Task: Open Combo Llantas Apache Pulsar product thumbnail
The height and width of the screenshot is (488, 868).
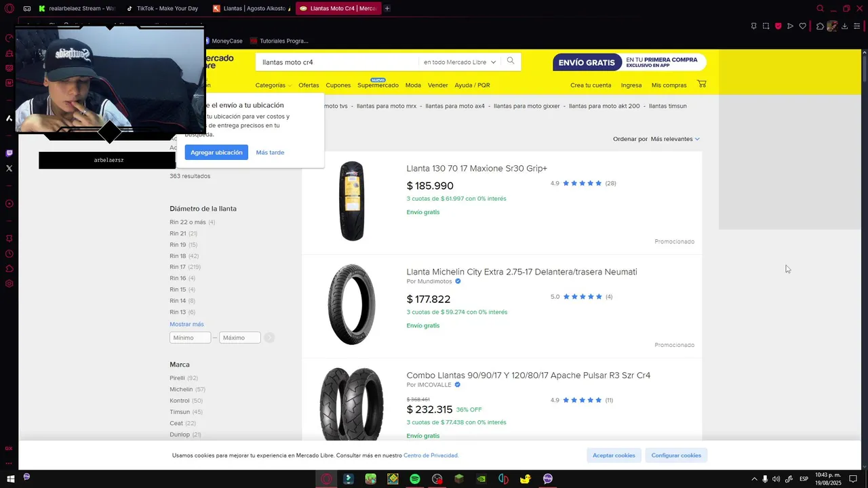Action: (x=352, y=403)
